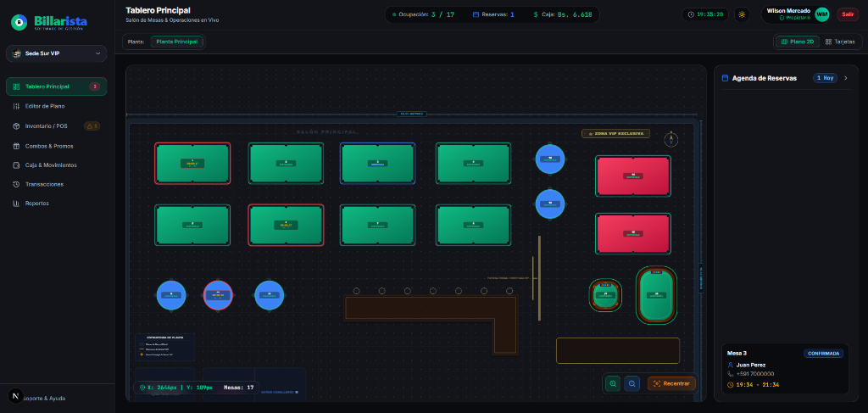Click the CONFIRMADA status badge
Screen dimensions: 868x413
(823, 353)
